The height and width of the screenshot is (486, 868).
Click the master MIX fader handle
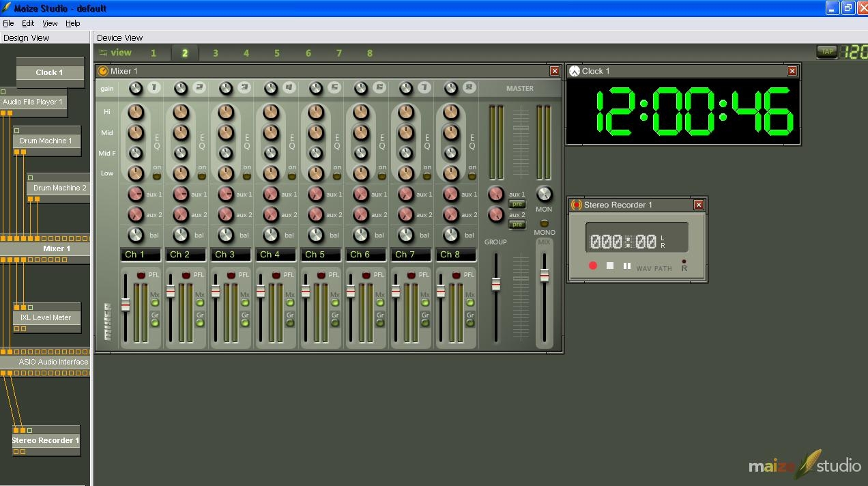pyautogui.click(x=544, y=275)
